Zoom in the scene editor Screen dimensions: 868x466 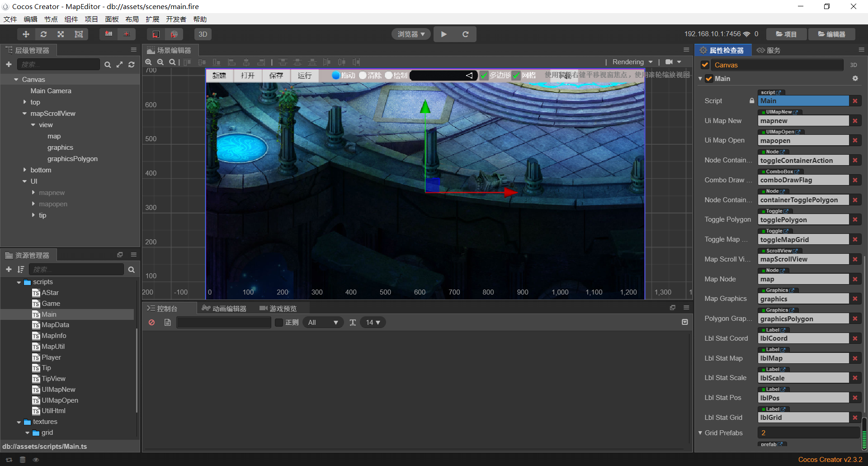click(x=148, y=62)
